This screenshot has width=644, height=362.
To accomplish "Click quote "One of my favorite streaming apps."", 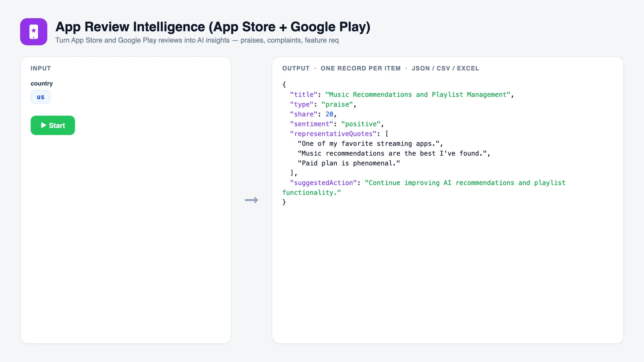I will 369,144.
